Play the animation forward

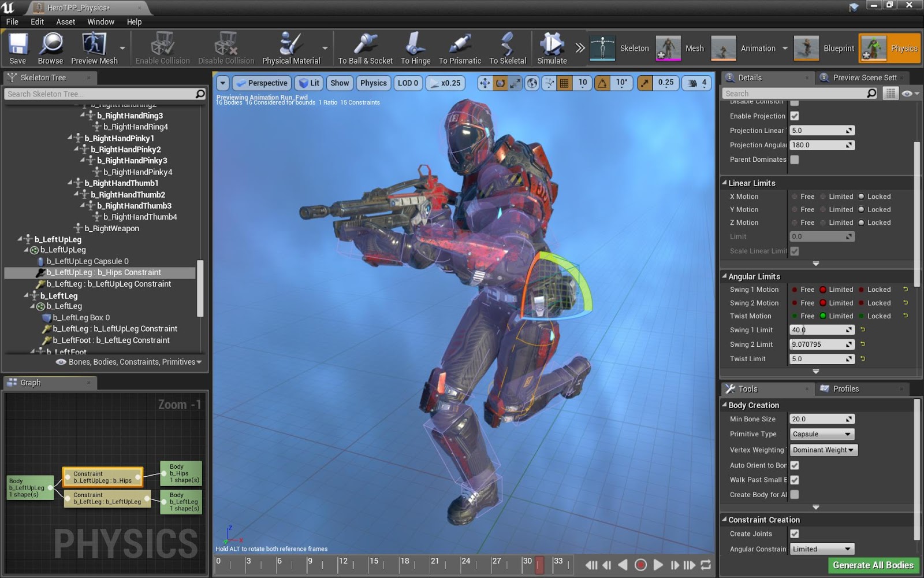(658, 565)
